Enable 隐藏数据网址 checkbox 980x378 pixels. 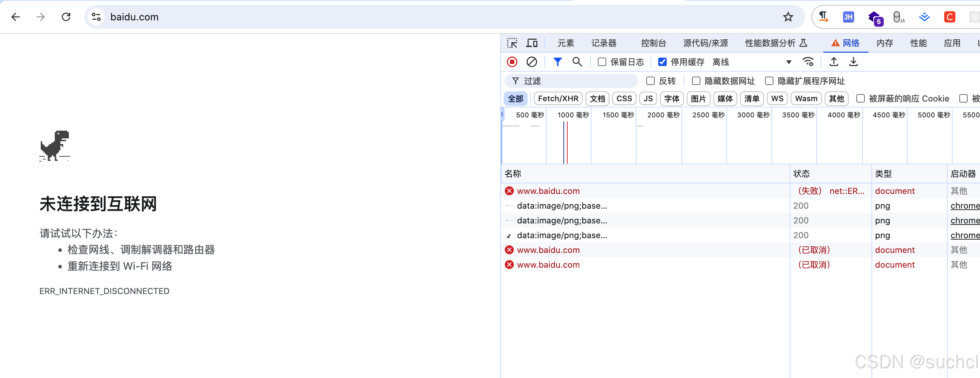tap(696, 81)
